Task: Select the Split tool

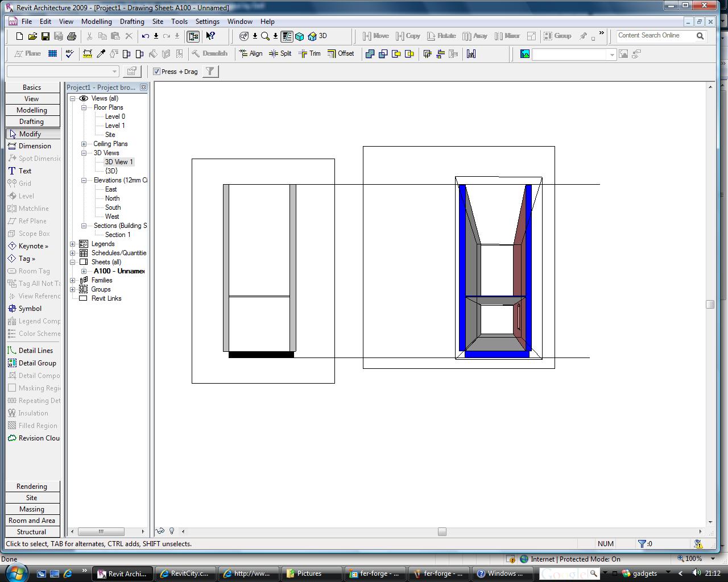Action: click(x=280, y=53)
